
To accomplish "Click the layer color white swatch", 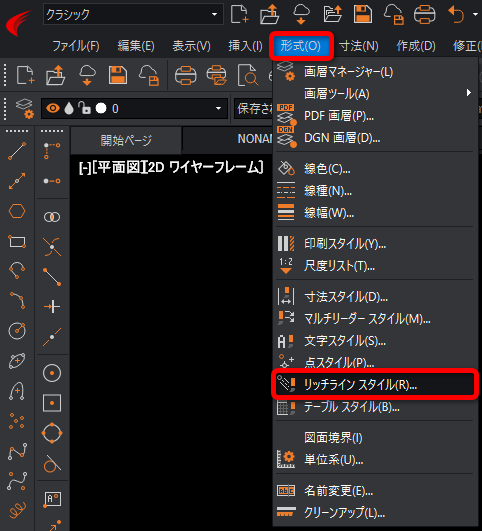I will [x=101, y=108].
